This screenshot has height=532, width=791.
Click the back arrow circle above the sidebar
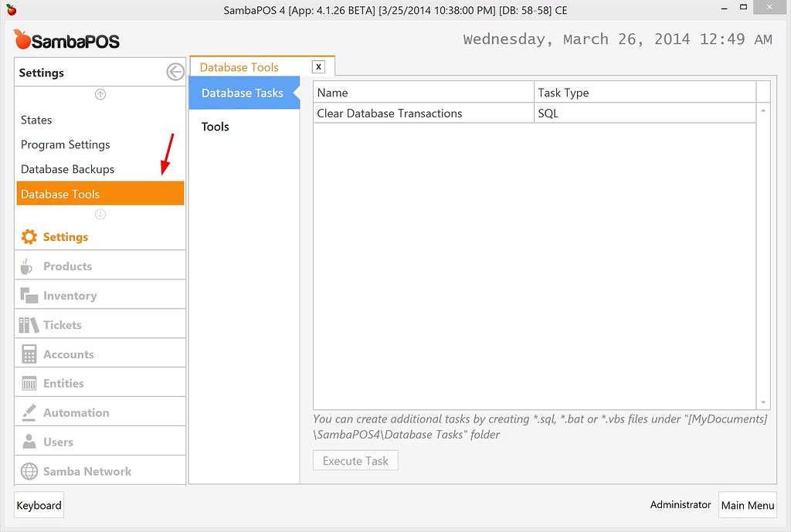click(176, 71)
